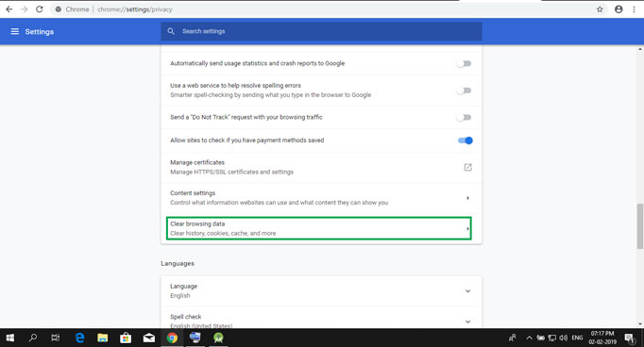
Task: Go back using the browser back arrow
Action: [9, 9]
